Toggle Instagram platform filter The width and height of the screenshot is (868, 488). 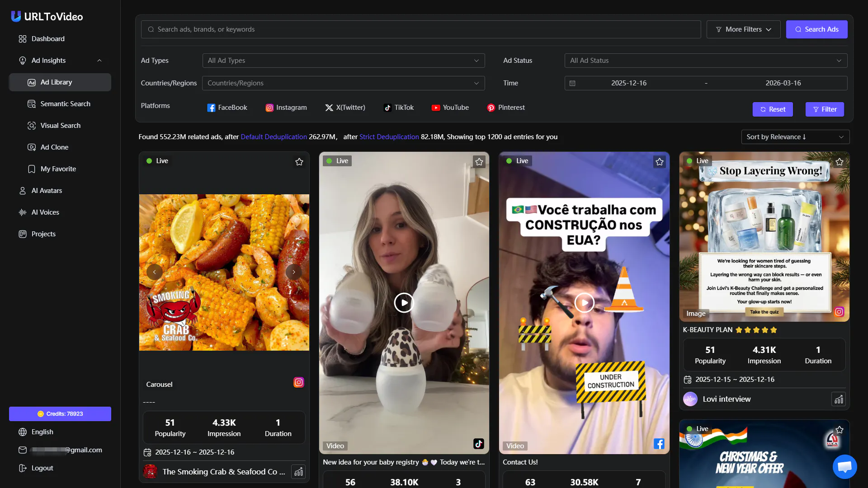286,108
